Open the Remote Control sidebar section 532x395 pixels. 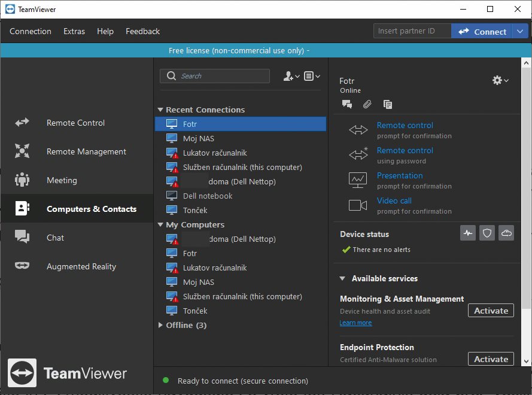coord(77,123)
